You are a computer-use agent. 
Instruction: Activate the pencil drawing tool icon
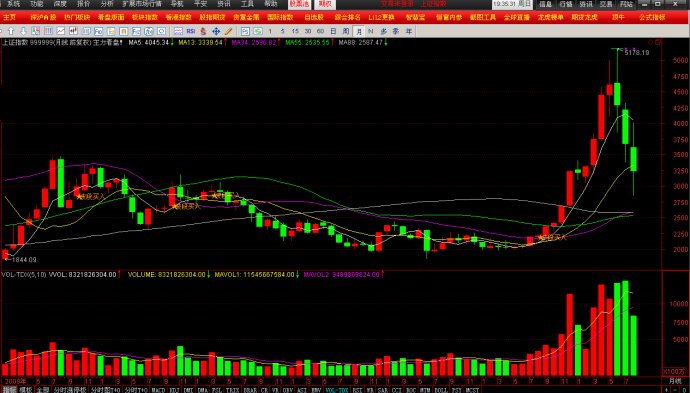click(x=228, y=31)
